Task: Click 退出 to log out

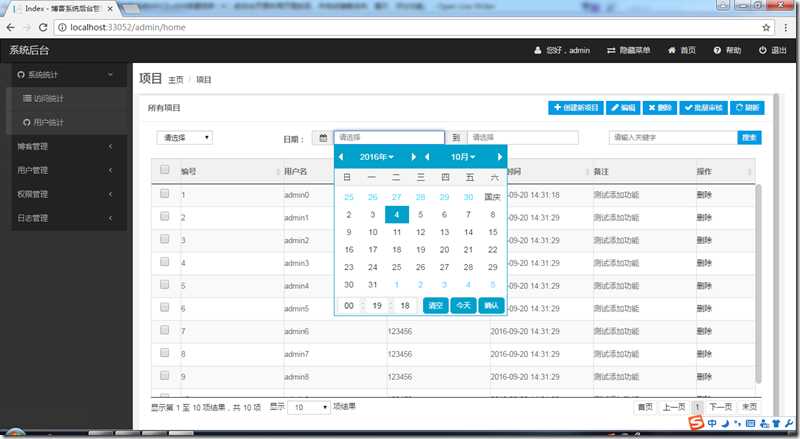Action: (x=772, y=51)
